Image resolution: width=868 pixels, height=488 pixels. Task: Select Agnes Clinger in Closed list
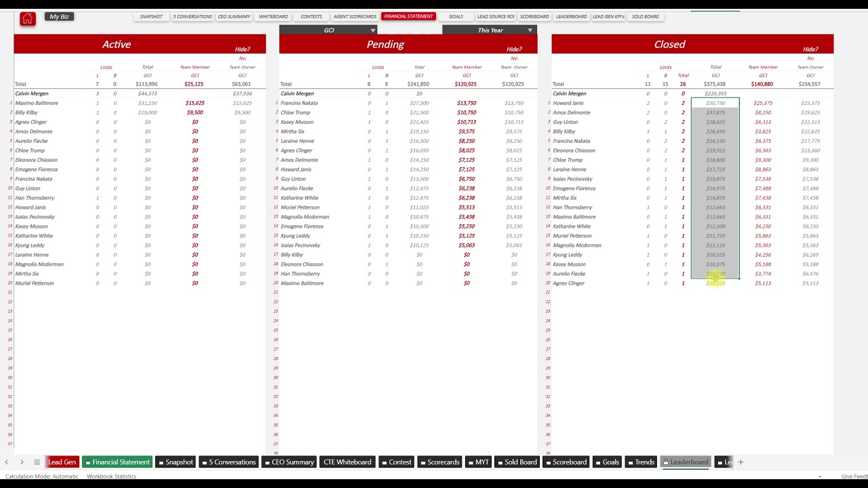568,283
